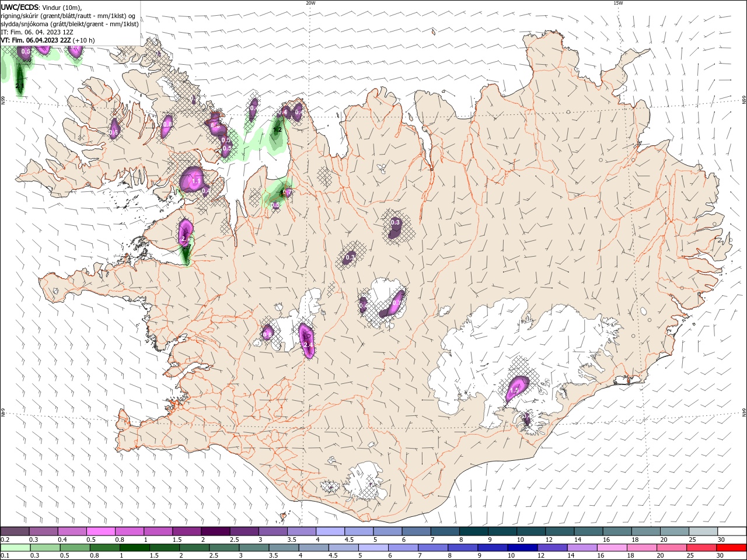Click the '15W' longitude label

coord(618,3)
